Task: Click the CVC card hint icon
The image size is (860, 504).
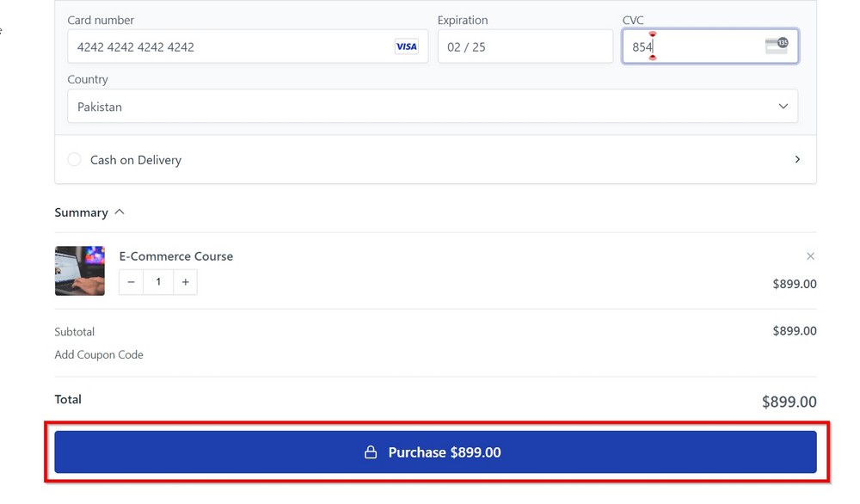Action: [x=777, y=46]
